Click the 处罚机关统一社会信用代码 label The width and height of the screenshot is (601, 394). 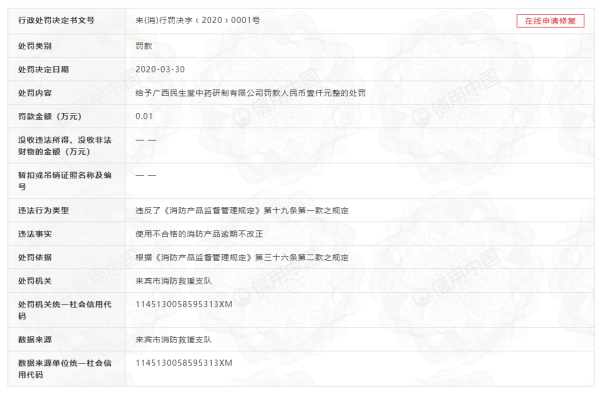pos(65,310)
